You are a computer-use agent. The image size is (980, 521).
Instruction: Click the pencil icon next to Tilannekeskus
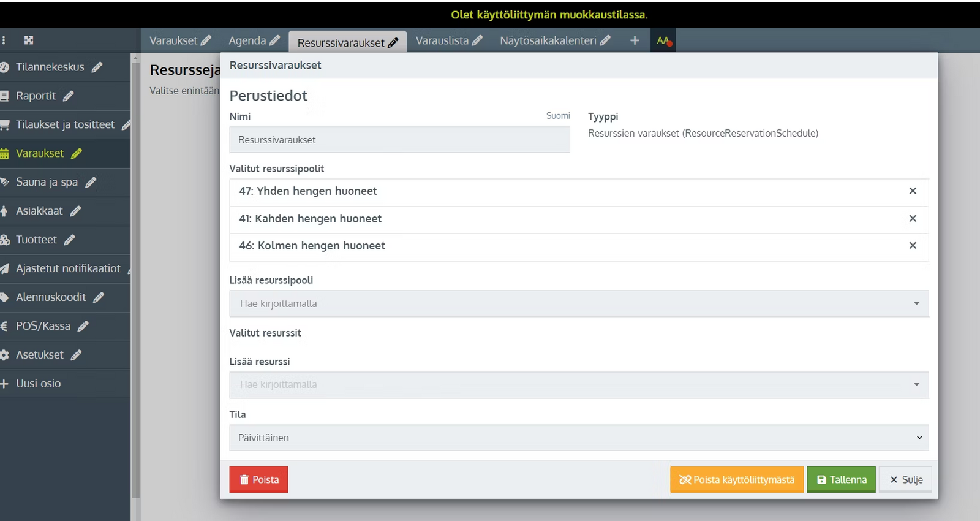(x=97, y=67)
